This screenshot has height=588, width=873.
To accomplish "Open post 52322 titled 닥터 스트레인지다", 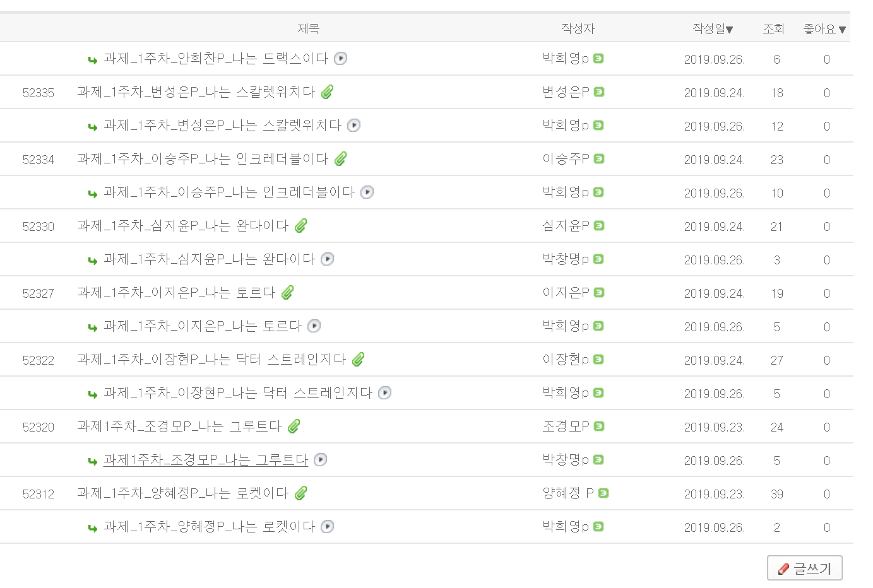I will [211, 360].
